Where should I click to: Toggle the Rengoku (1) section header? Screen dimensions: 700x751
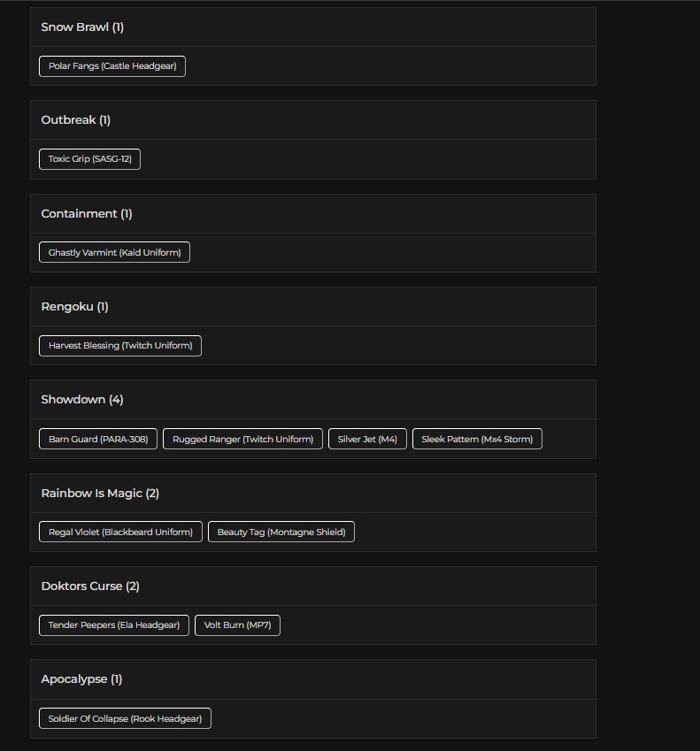313,307
